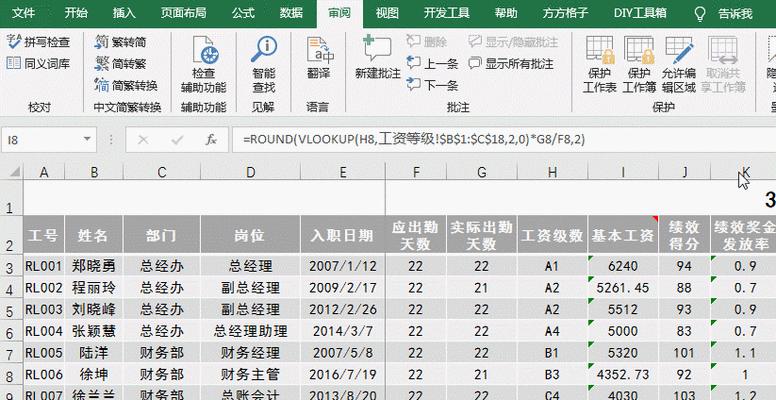Image resolution: width=776 pixels, height=400 pixels.
Task: Click cell containing 财务经理
Action: (x=250, y=353)
